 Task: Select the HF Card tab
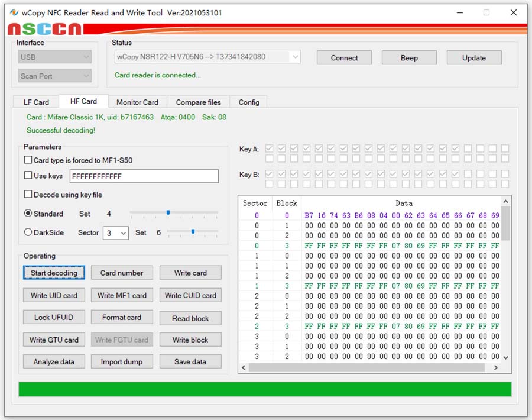(83, 101)
